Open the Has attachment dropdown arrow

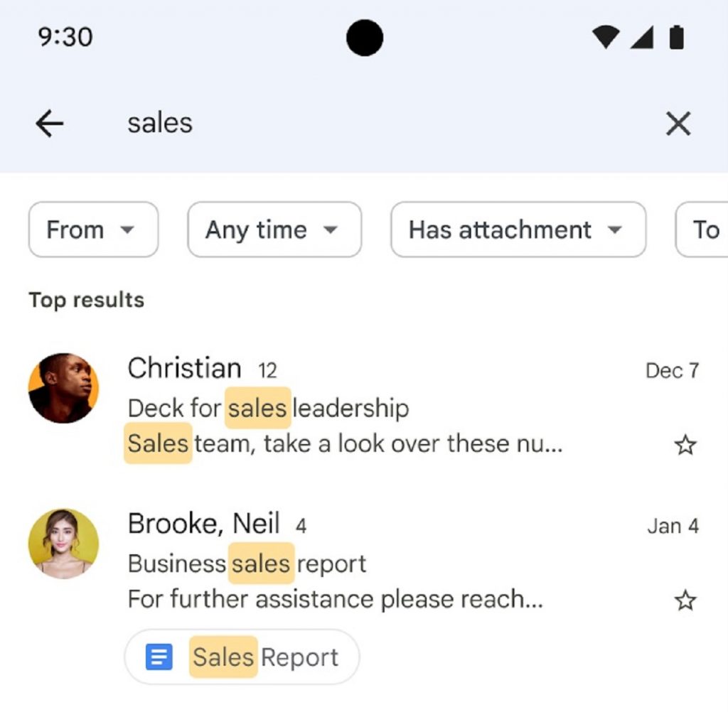(616, 230)
